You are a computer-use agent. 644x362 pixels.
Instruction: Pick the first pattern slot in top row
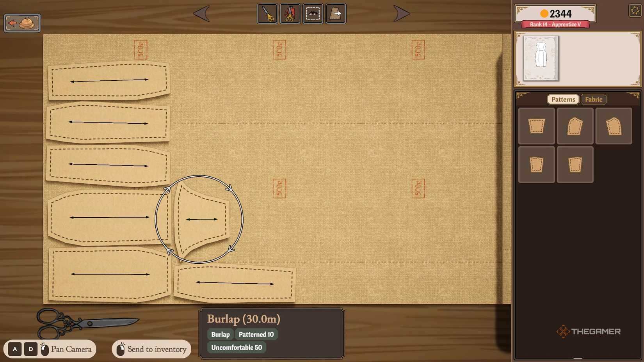[x=537, y=126]
